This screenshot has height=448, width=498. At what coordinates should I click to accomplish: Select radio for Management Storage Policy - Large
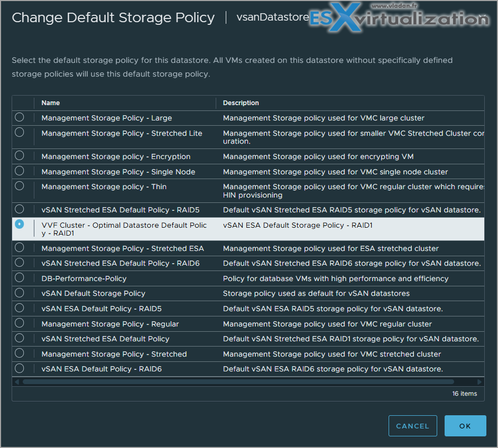pyautogui.click(x=20, y=117)
